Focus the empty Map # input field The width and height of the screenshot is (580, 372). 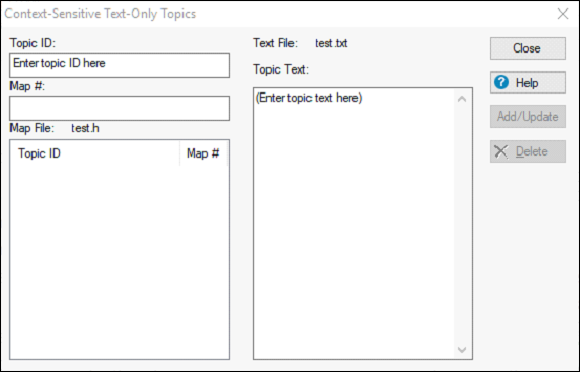[119, 108]
